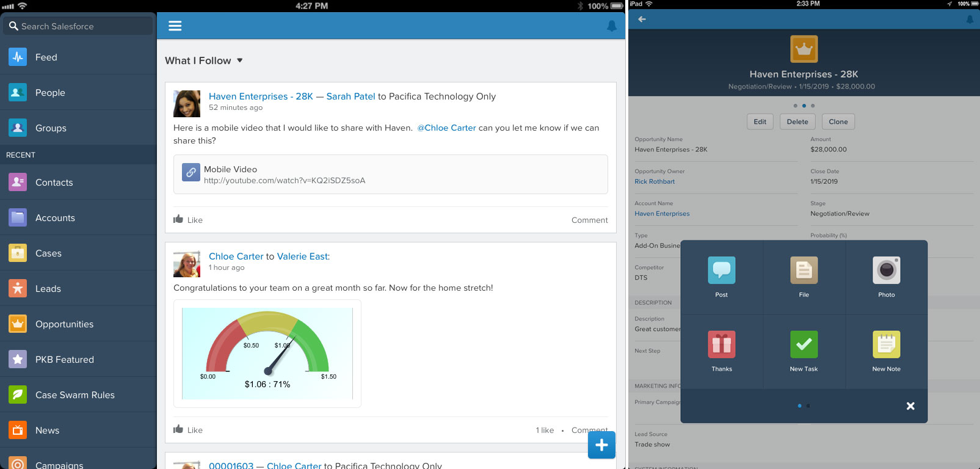Open Haven Enterprises account link

(662, 214)
